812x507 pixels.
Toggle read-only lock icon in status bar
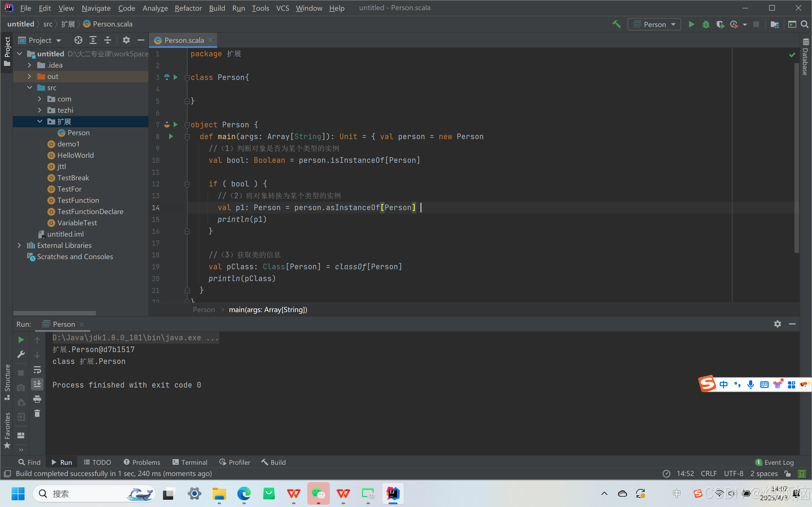point(787,473)
